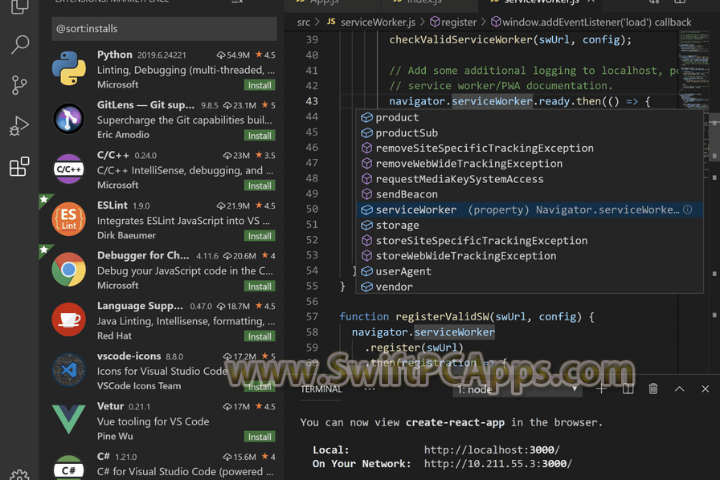Viewport: 720px width, 480px height.
Task: Click the 'Dirk Baeumer' publisher name
Action: [126, 235]
